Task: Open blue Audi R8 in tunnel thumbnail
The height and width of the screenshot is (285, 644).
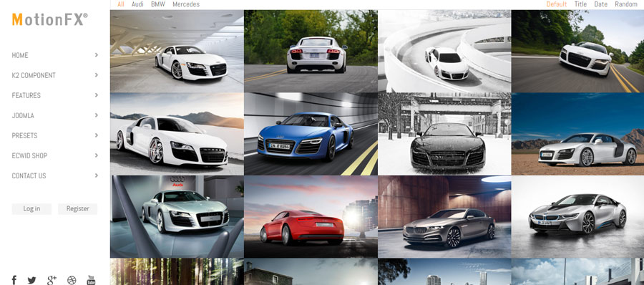Action: (x=311, y=134)
